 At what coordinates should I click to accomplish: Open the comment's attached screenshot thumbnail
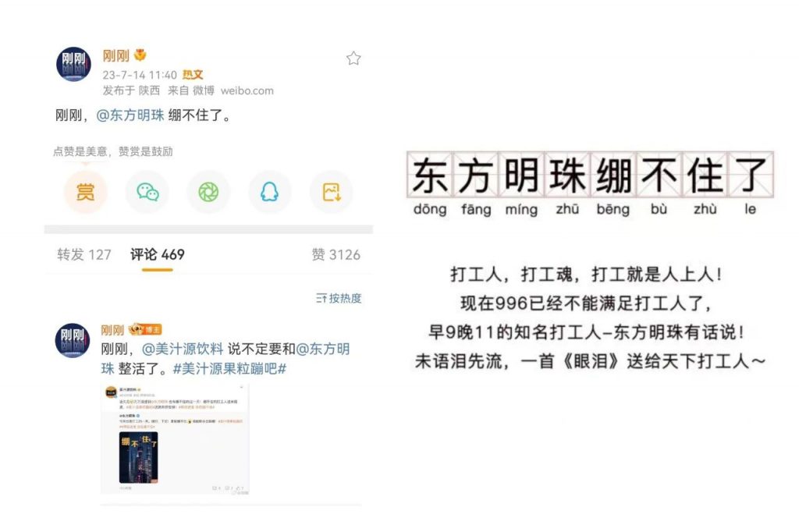coord(175,439)
